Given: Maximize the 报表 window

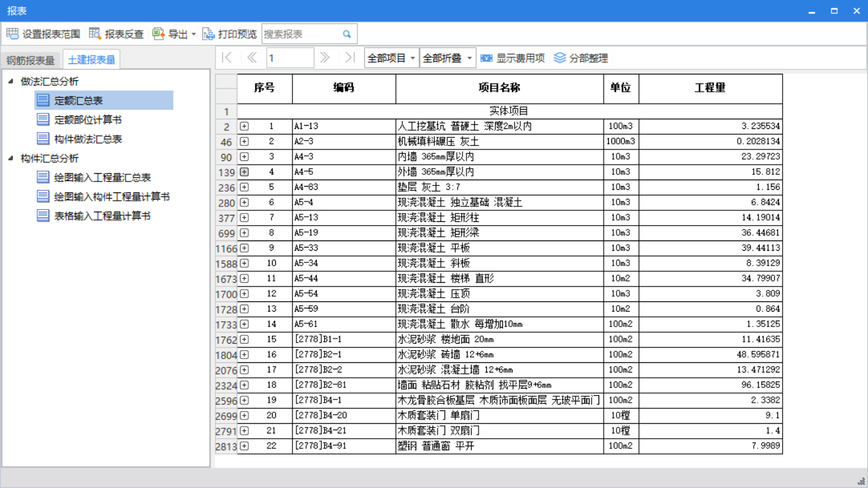Looking at the screenshot, I should (x=834, y=11).
